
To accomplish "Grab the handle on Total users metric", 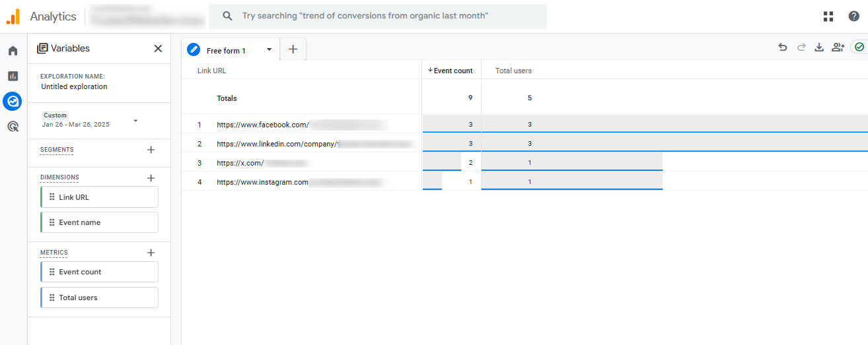I will pyautogui.click(x=52, y=298).
